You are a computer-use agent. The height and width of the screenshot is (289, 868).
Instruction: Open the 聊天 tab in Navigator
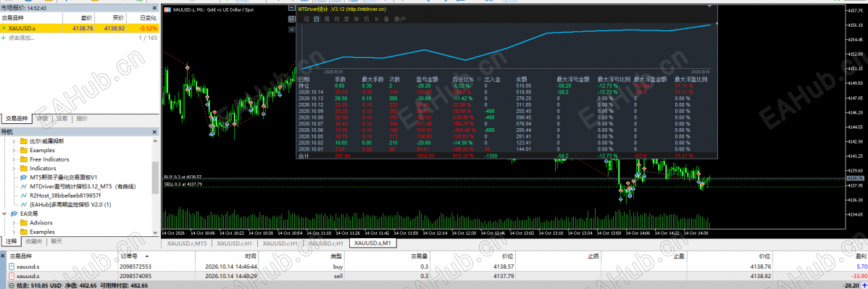click(57, 241)
